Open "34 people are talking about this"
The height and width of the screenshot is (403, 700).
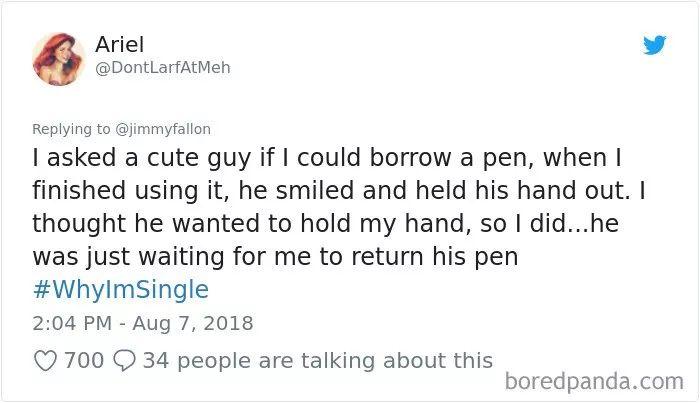click(x=318, y=360)
